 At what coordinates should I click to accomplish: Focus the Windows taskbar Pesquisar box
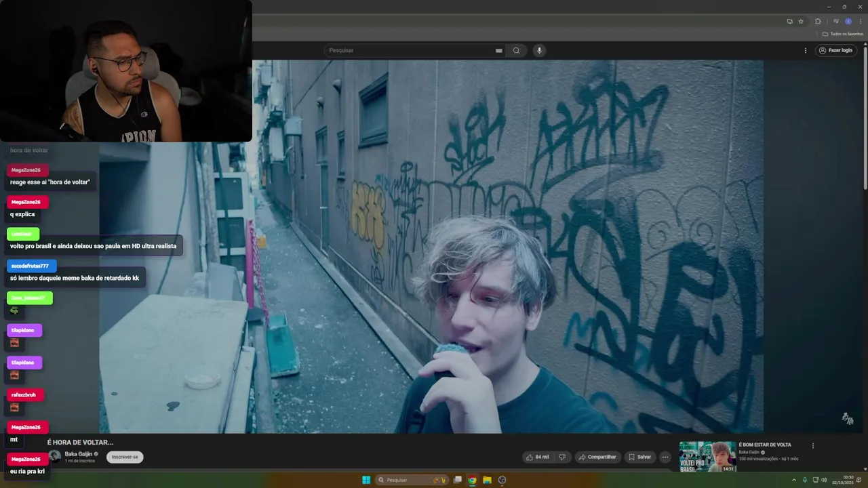click(x=412, y=480)
